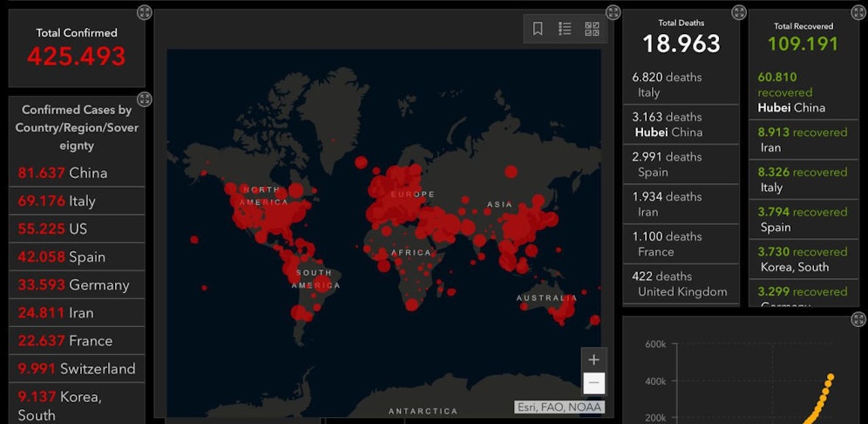Expand the Confirmed Cases by Country panel
The width and height of the screenshot is (868, 424).
pyautogui.click(x=145, y=99)
